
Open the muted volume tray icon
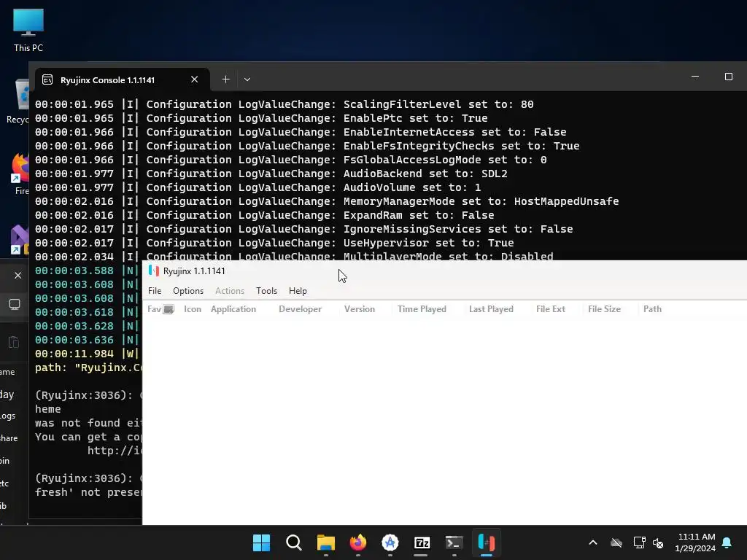(x=658, y=542)
